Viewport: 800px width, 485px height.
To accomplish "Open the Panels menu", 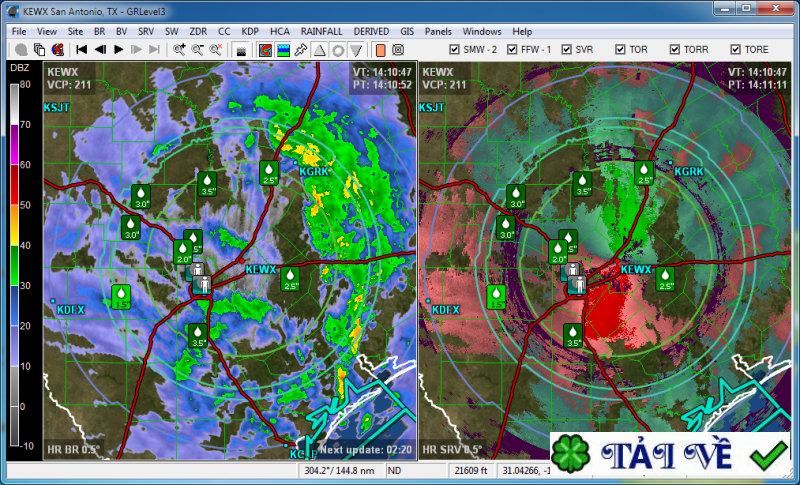I will pos(438,32).
